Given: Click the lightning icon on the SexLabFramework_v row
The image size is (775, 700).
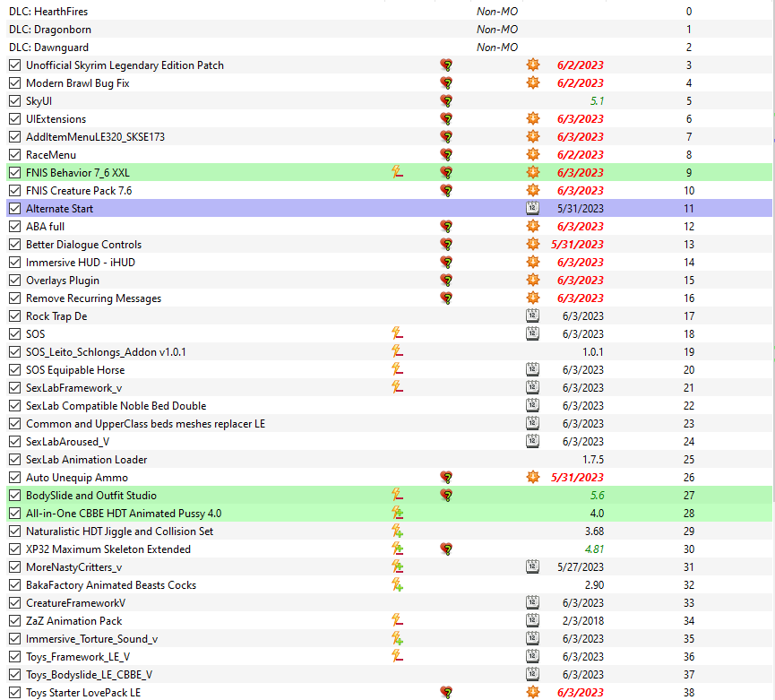Looking at the screenshot, I should coord(398,387).
